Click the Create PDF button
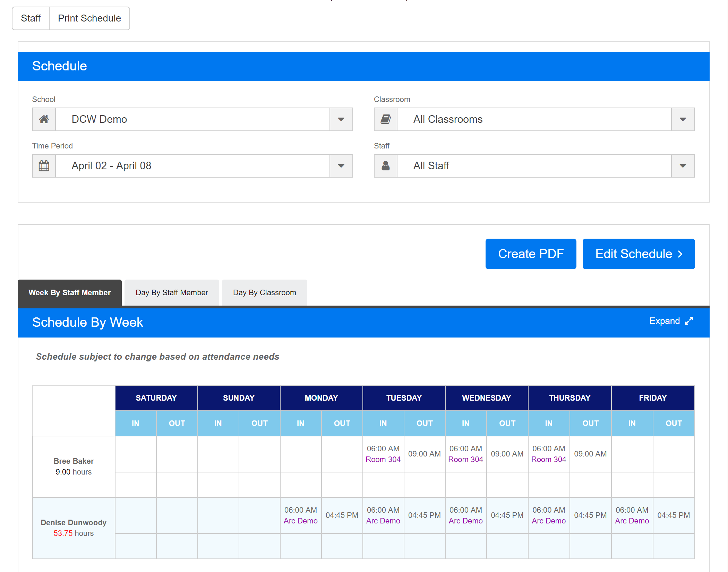The height and width of the screenshot is (572, 728). [x=531, y=254]
